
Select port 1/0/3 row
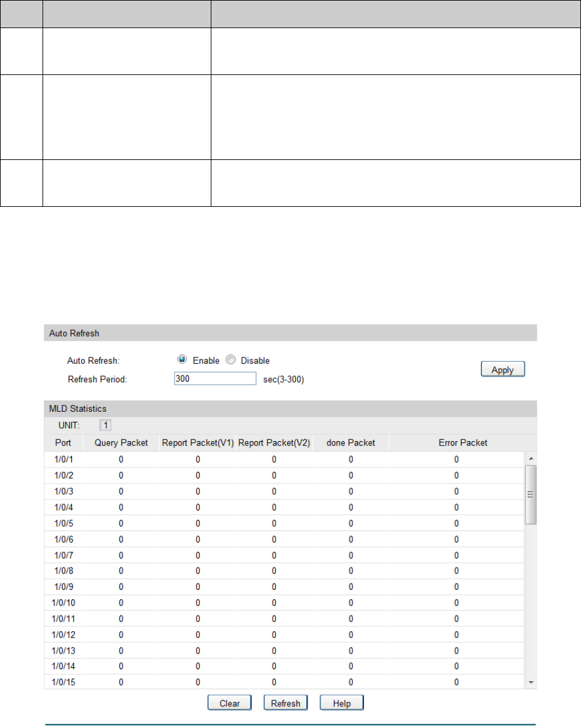285,491
